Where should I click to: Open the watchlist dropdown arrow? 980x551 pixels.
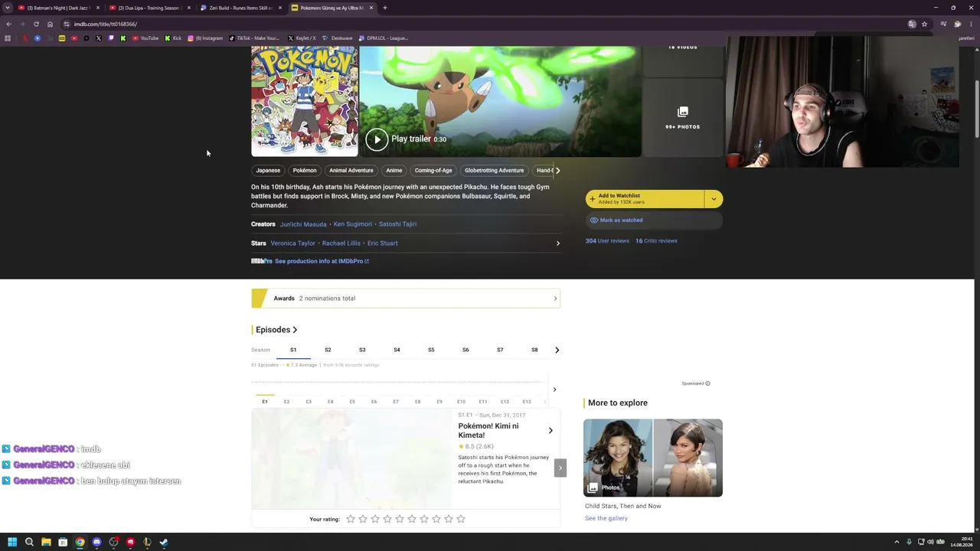(714, 199)
